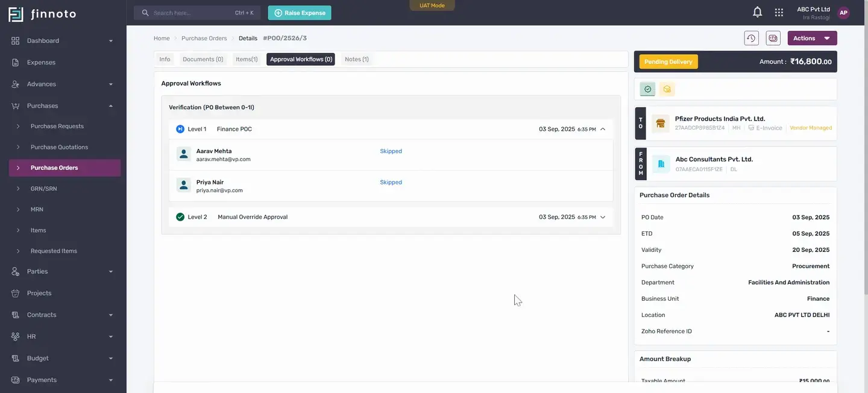Expand Level 2 Manual Override Approval chevron
Image resolution: width=868 pixels, height=393 pixels.
pos(603,217)
